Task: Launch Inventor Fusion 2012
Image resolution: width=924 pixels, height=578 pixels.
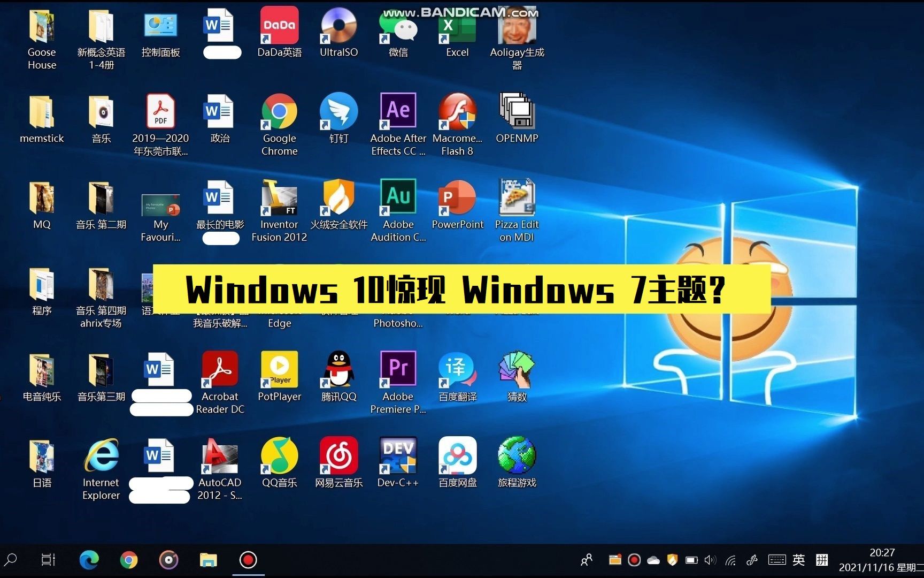Action: point(279,211)
